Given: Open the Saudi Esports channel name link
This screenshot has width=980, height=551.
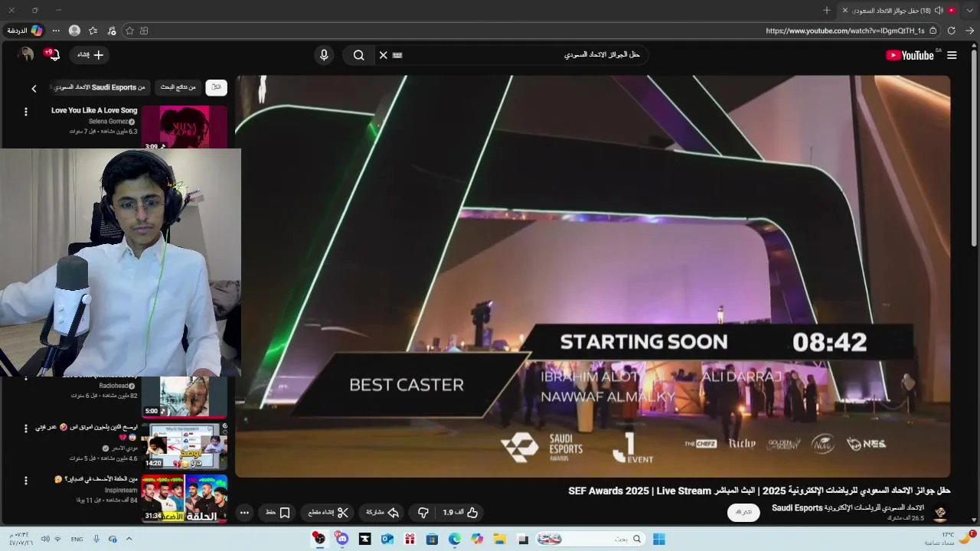Looking at the screenshot, I should [848, 508].
